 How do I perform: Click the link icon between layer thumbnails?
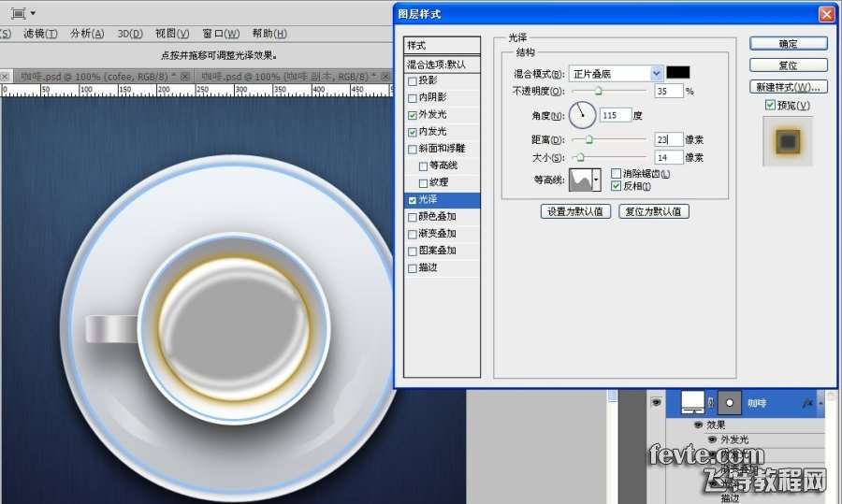(x=711, y=403)
